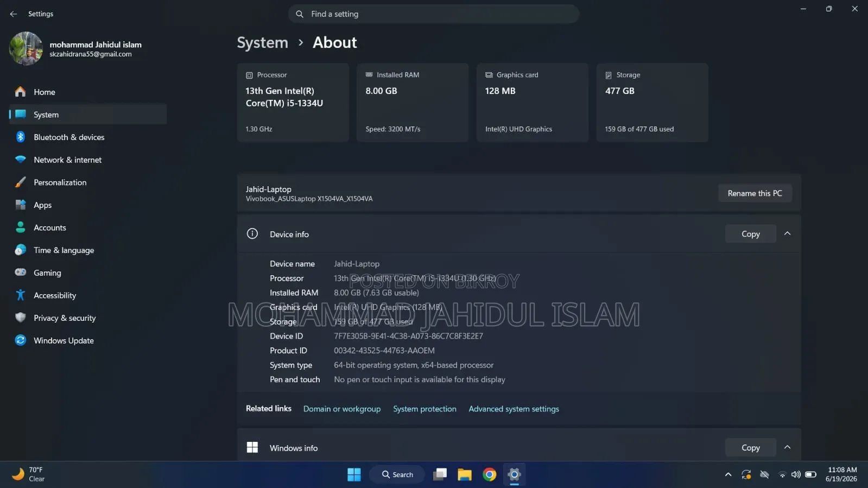This screenshot has width=868, height=488.
Task: Open Domain or workgroup link
Action: [x=342, y=409]
